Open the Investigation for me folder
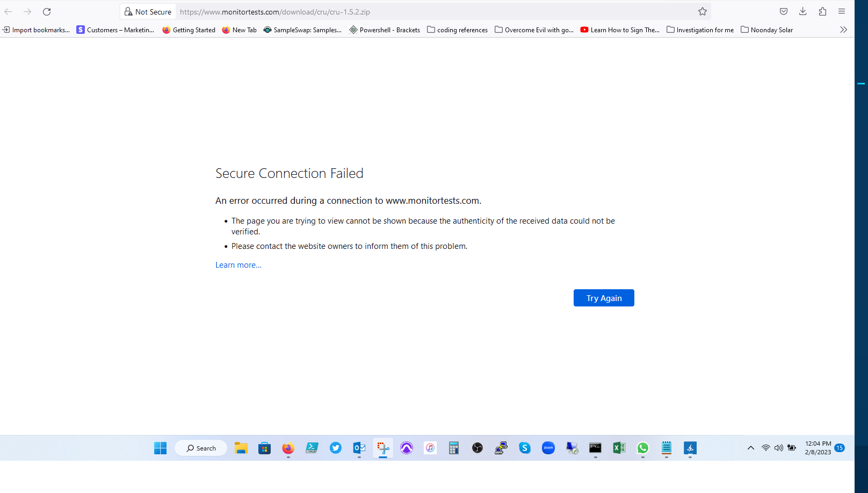 tap(700, 30)
